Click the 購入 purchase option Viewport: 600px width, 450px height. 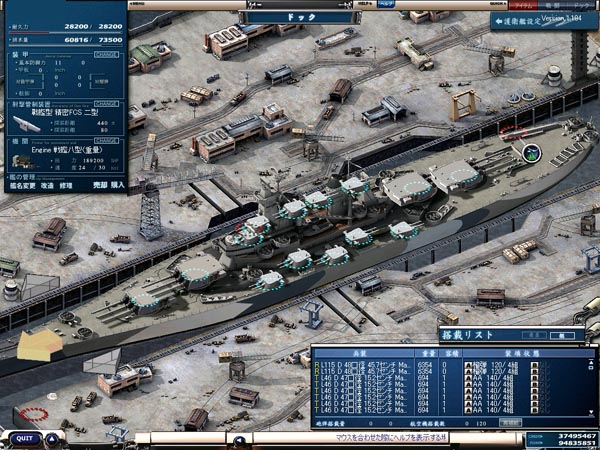(x=117, y=185)
